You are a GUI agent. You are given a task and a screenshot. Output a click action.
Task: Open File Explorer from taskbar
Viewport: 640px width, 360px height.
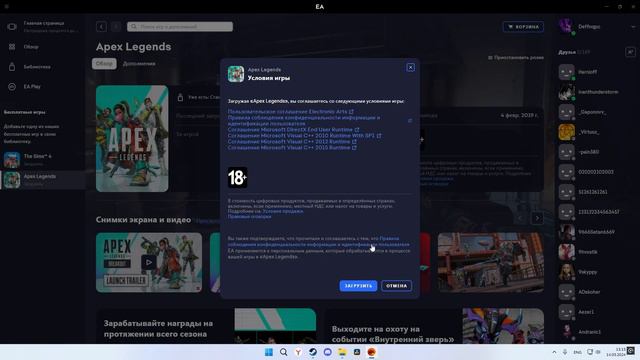[x=342, y=352]
